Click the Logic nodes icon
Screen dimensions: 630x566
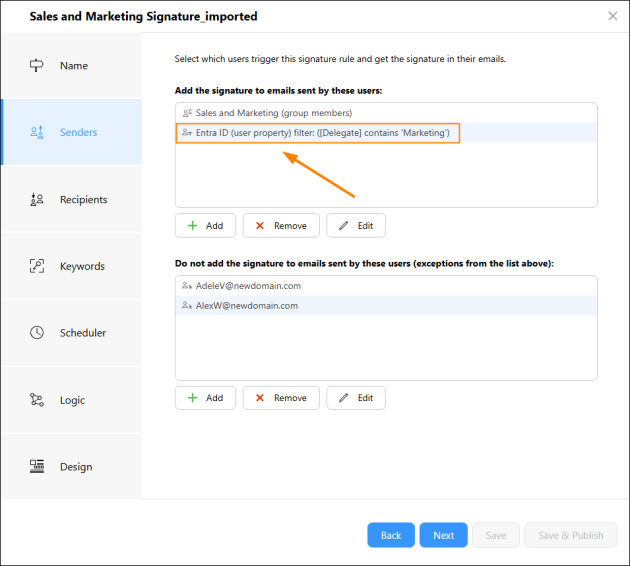[x=37, y=400]
